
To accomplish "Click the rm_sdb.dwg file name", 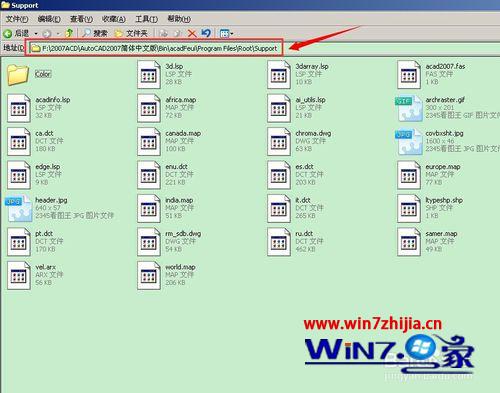I will [x=183, y=234].
